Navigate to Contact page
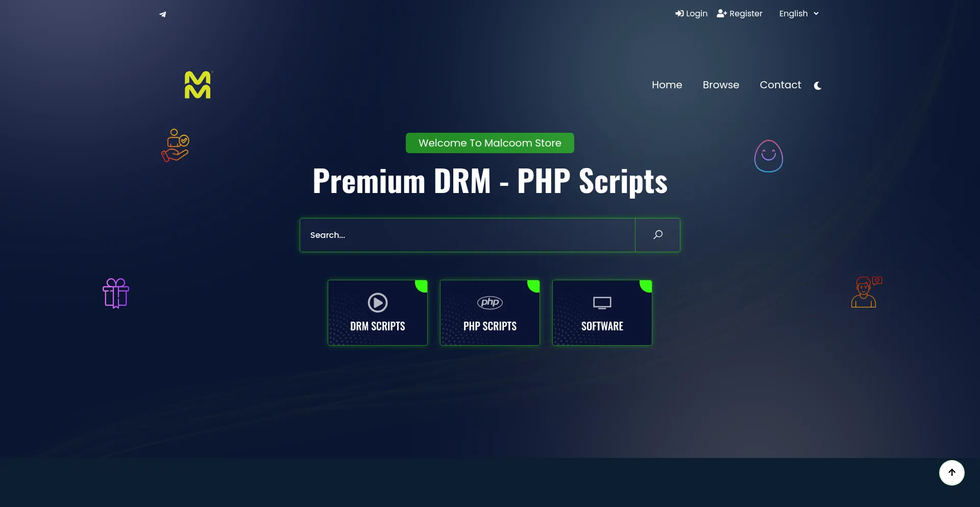Screen dimensions: 980x507 780,85
